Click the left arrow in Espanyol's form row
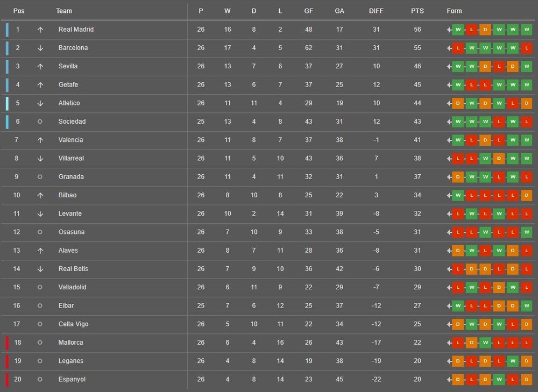This screenshot has height=392, width=538. pyautogui.click(x=449, y=379)
